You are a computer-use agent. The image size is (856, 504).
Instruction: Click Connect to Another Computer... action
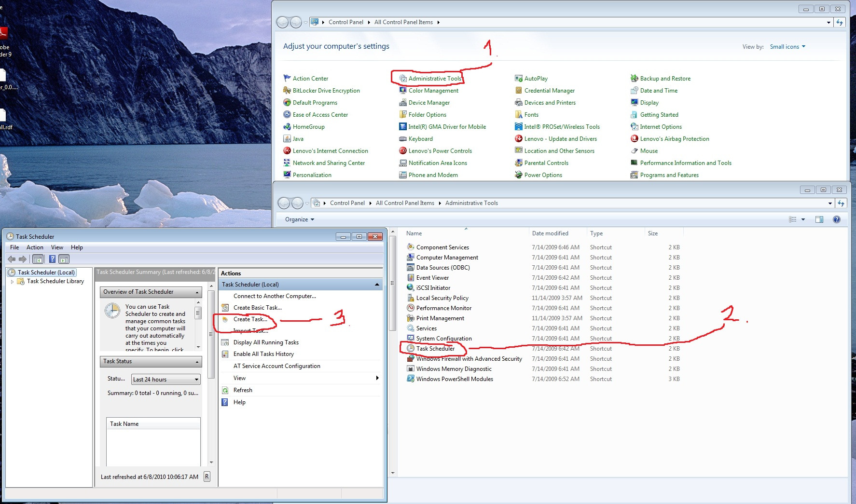point(275,296)
